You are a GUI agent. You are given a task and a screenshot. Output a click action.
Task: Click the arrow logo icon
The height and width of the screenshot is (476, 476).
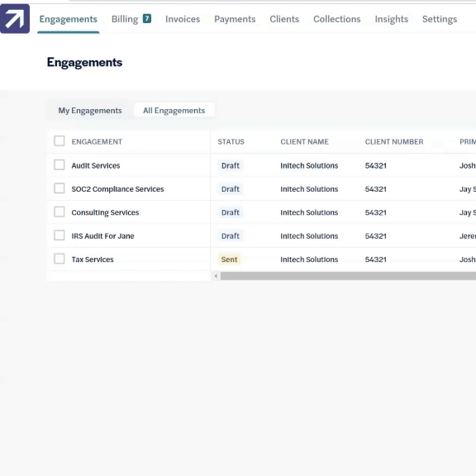15,18
